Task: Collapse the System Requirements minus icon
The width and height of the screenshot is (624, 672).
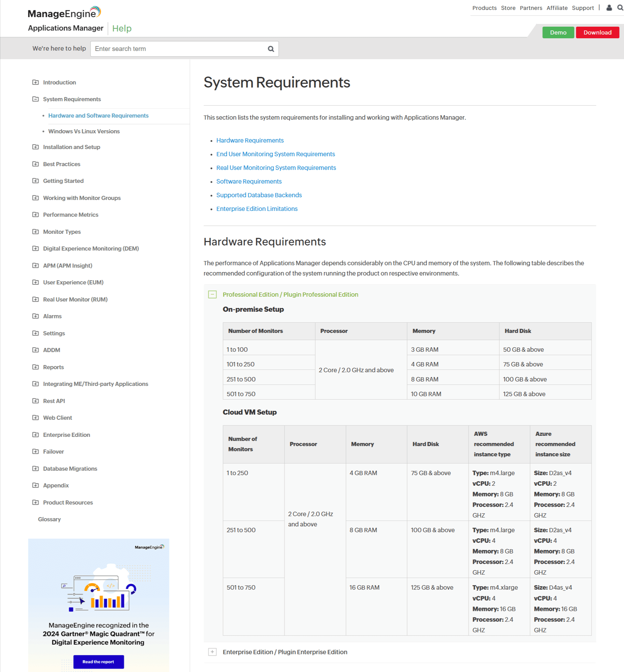Action: (36, 99)
